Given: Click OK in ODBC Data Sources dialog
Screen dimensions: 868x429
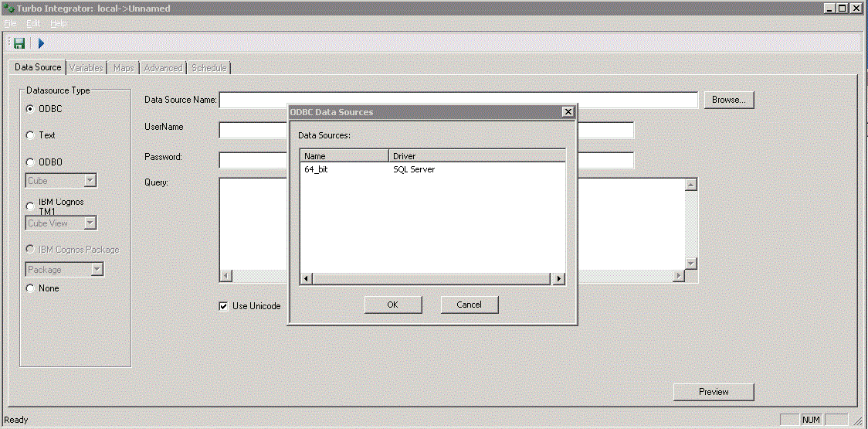Looking at the screenshot, I should (392, 305).
